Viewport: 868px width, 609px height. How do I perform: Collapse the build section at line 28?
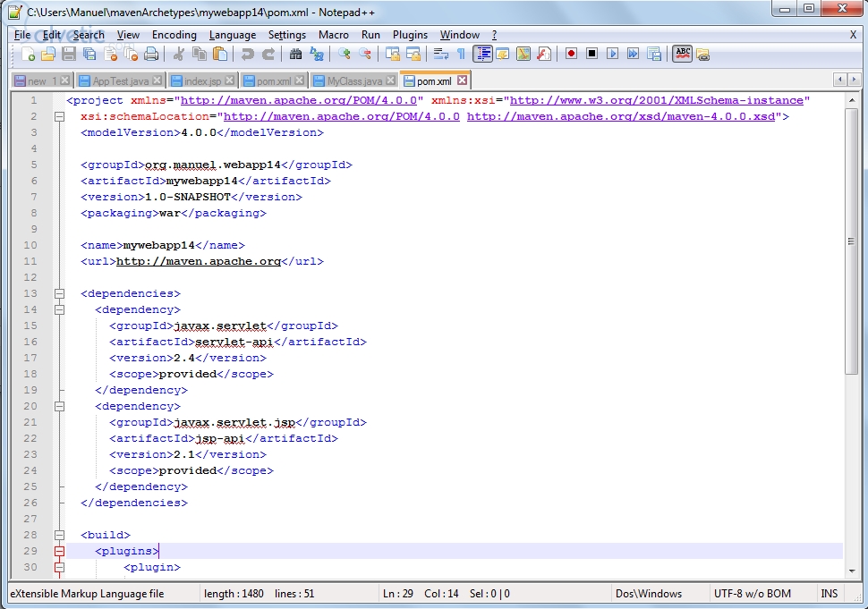[x=59, y=535]
